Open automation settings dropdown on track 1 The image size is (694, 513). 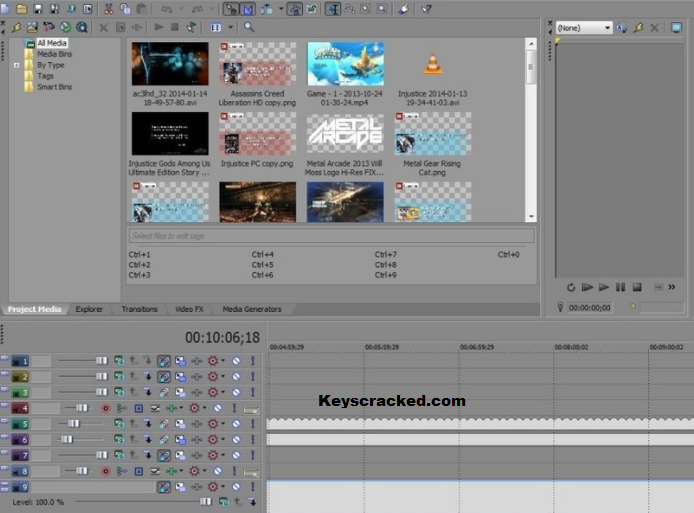223,361
